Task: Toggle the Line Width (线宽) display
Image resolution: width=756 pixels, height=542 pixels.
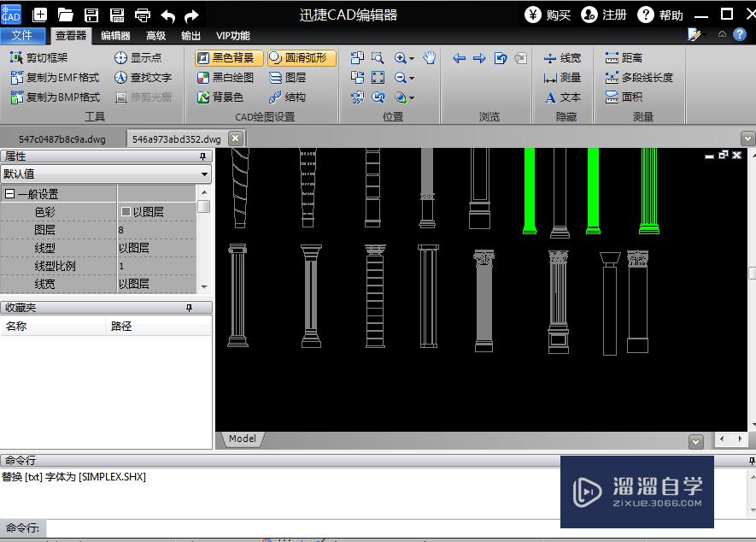Action: click(x=562, y=58)
